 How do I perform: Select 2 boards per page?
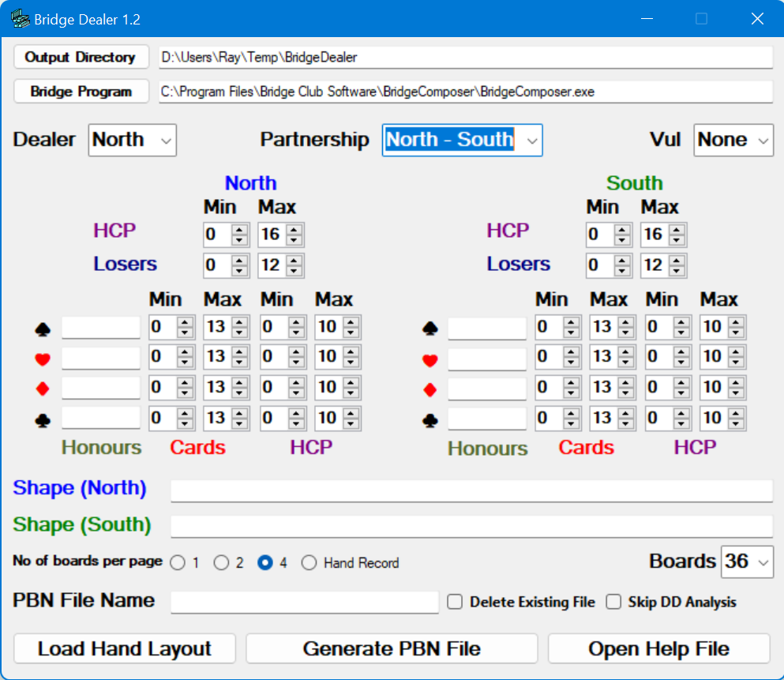(221, 562)
